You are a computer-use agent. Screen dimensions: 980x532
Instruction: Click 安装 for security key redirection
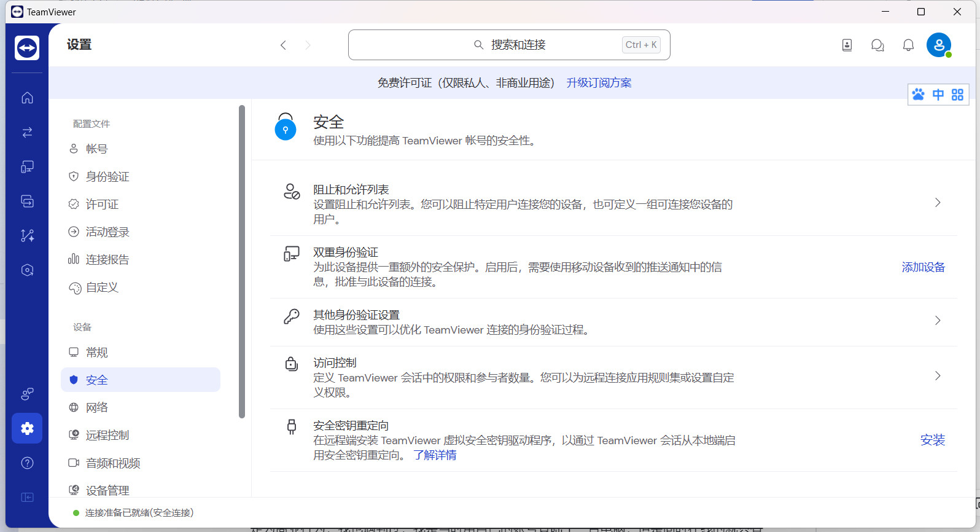932,440
